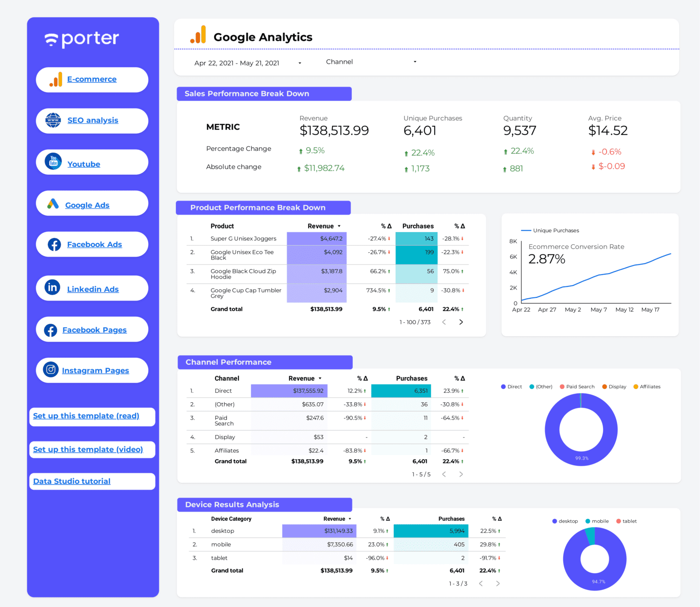This screenshot has width=700, height=607.
Task: Select the LinkedIn Ads icon
Action: 52,287
